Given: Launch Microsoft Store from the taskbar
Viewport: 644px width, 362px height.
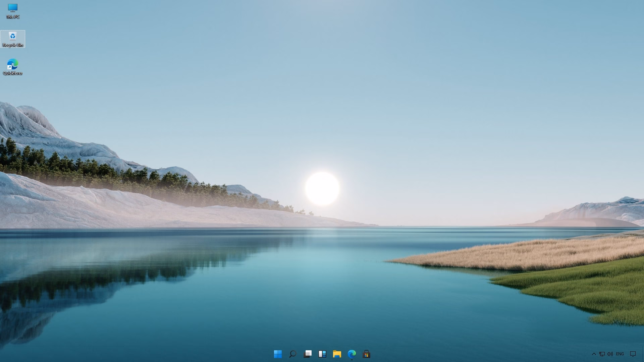Looking at the screenshot, I should click(x=367, y=354).
